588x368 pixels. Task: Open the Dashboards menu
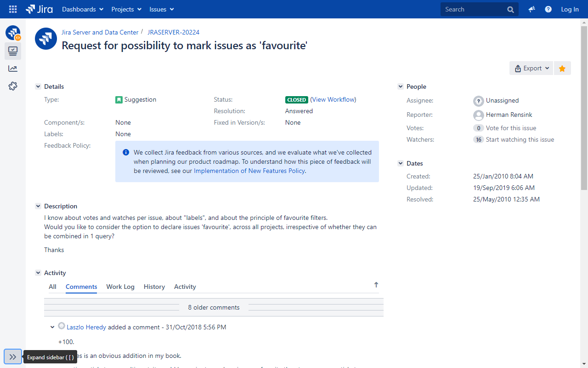(x=83, y=9)
